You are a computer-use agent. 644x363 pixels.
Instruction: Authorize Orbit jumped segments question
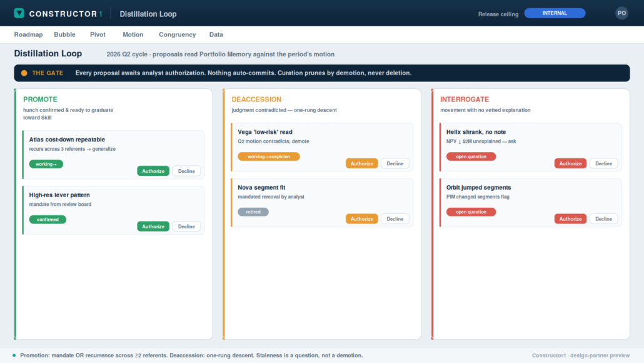(570, 219)
